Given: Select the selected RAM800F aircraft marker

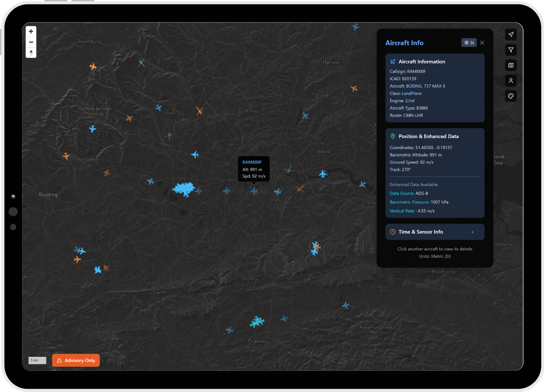Looking at the screenshot, I should [x=254, y=191].
